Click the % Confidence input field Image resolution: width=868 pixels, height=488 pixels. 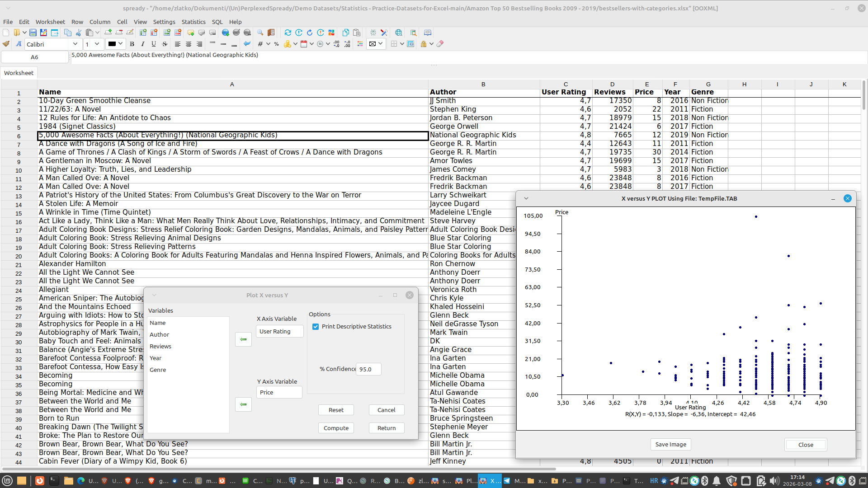368,369
